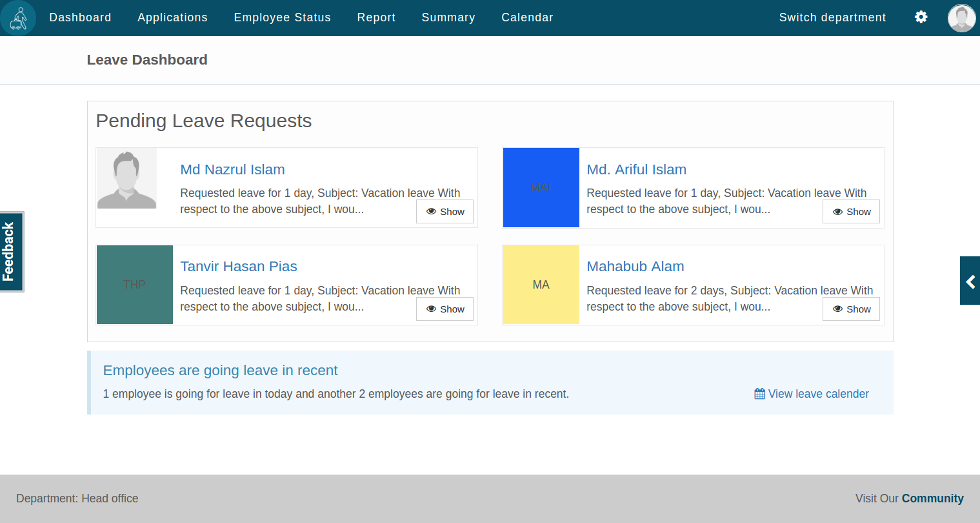The width and height of the screenshot is (980, 523).
Task: Open the Employee Status page
Action: tap(282, 17)
